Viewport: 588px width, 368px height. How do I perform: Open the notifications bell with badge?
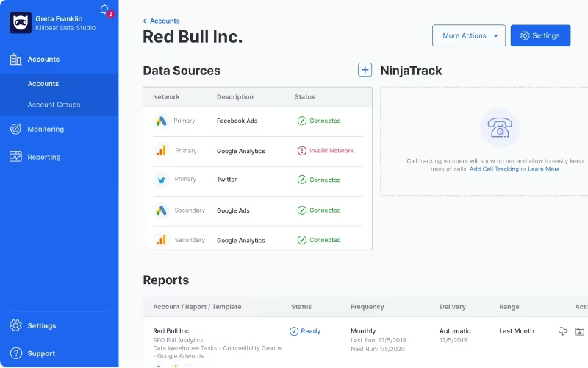click(x=105, y=10)
